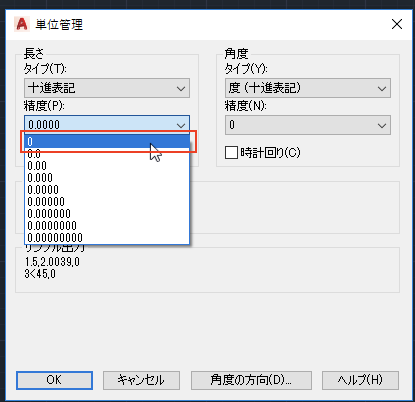
Task: Open the angle 精度(N) dropdown
Action: (x=308, y=125)
